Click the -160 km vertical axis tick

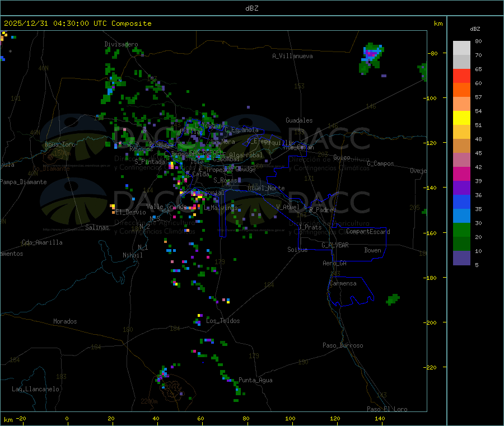tap(432, 233)
